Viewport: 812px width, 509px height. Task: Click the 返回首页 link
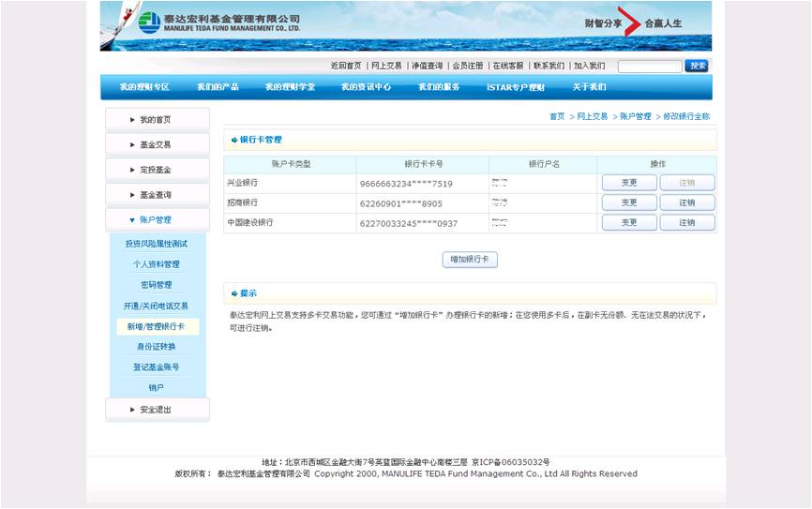[x=346, y=66]
